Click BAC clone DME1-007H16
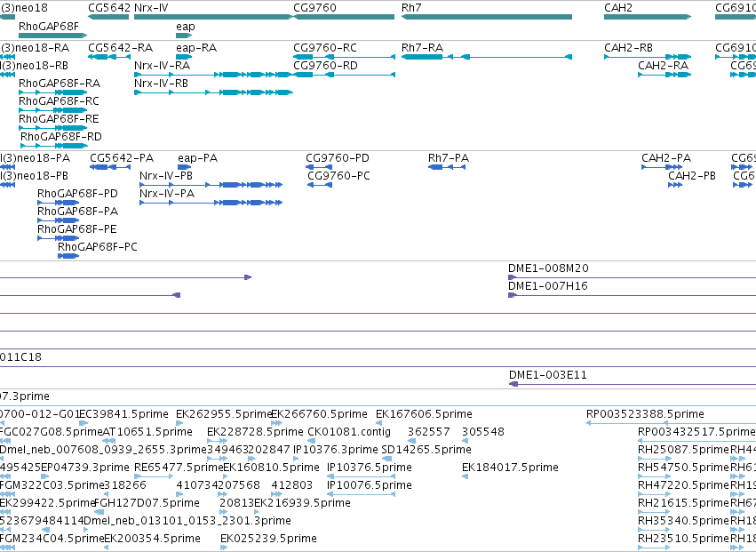This screenshot has height=552, width=756. click(633, 295)
